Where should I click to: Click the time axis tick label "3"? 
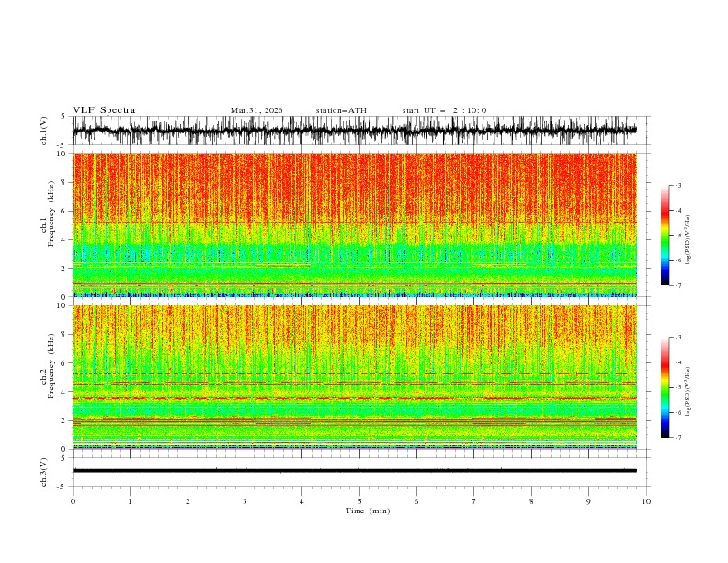[245, 501]
